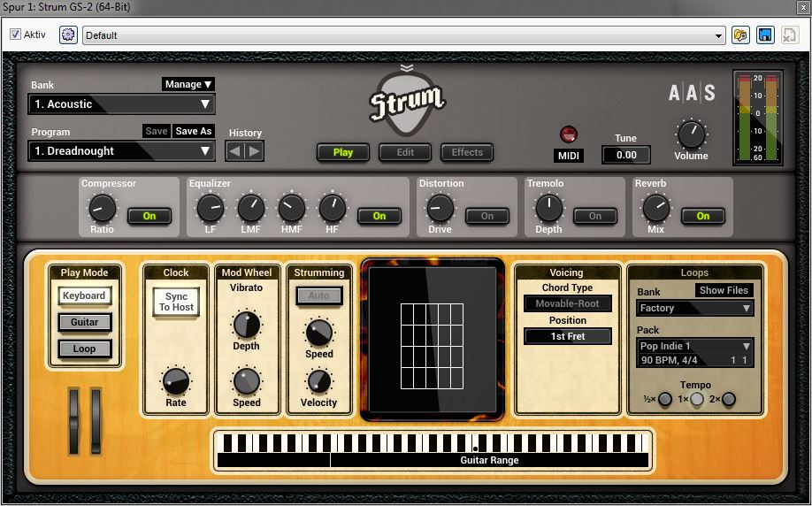Click the history back arrow
This screenshot has height=506, width=812.
click(x=234, y=152)
